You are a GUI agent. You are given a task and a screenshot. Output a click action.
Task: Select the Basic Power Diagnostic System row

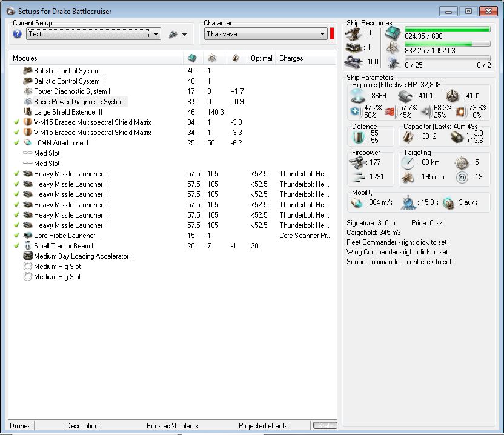(x=173, y=102)
